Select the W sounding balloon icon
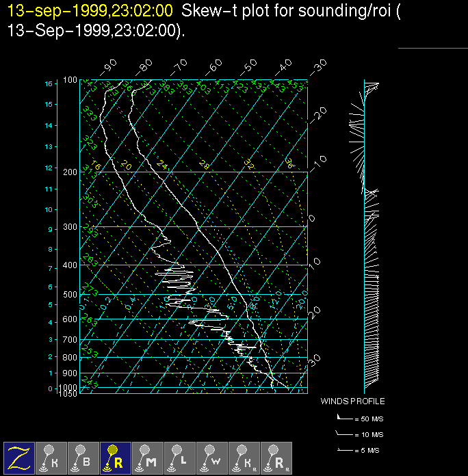The width and height of the screenshot is (468, 476). point(212,458)
